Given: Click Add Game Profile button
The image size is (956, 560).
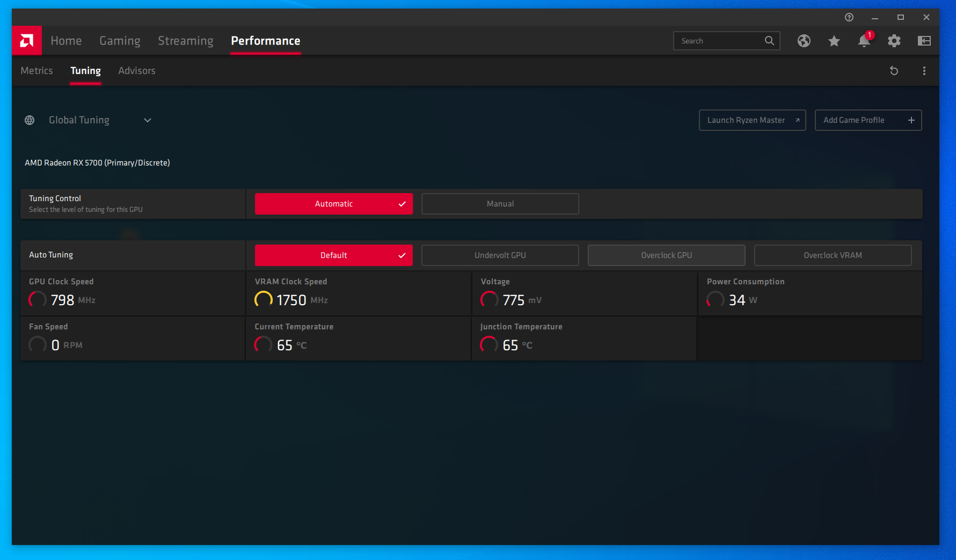Looking at the screenshot, I should 868,120.
